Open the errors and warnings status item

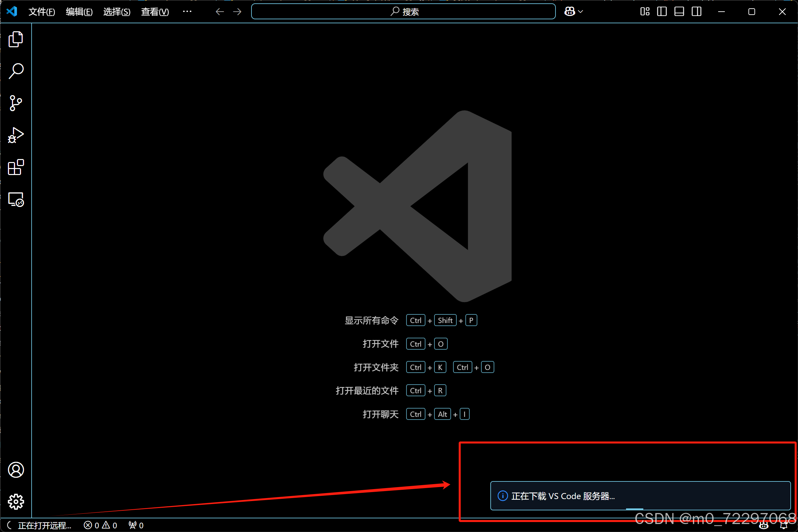click(x=100, y=526)
